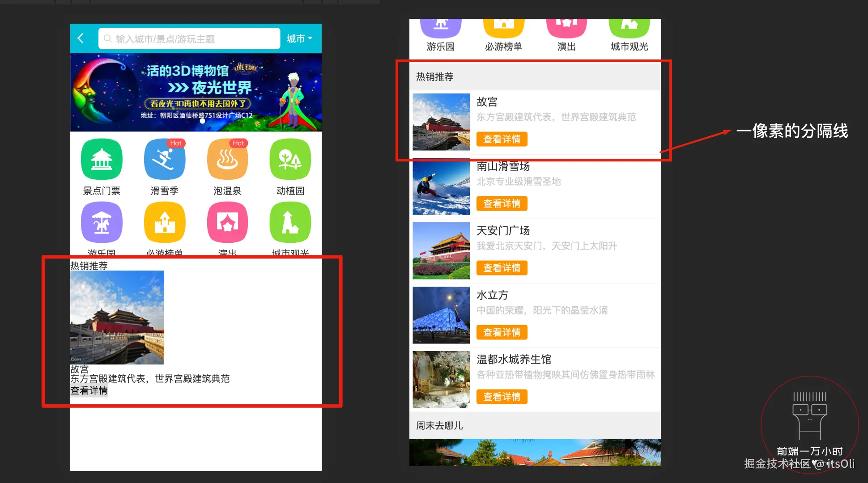
Task: Tap the 必游榜单 must-visit ranking icon
Action: point(164,222)
